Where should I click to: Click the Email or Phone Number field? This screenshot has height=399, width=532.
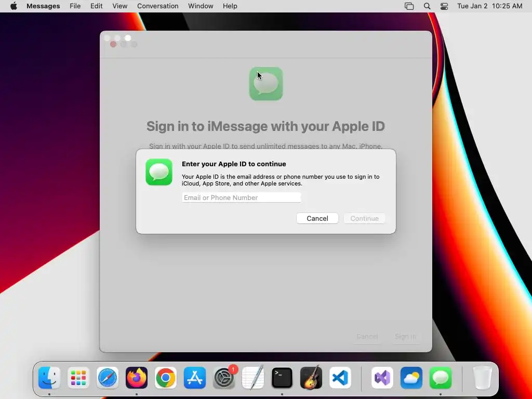[x=242, y=197]
